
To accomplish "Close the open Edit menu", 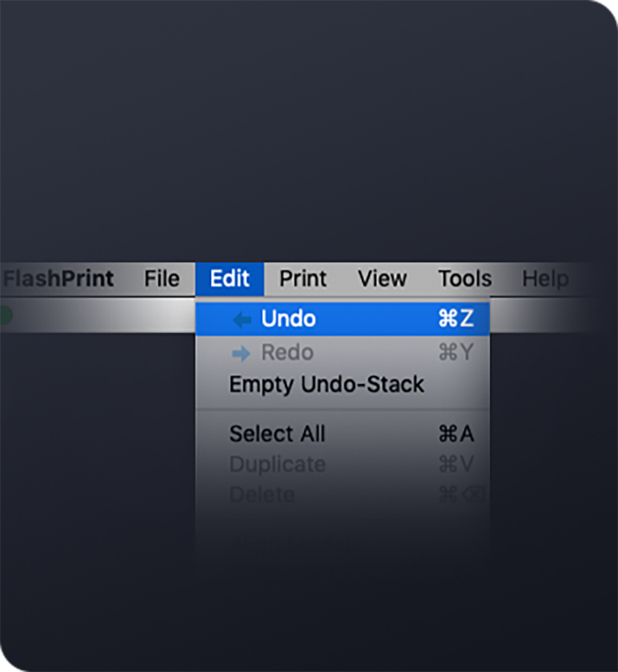I will (x=230, y=278).
